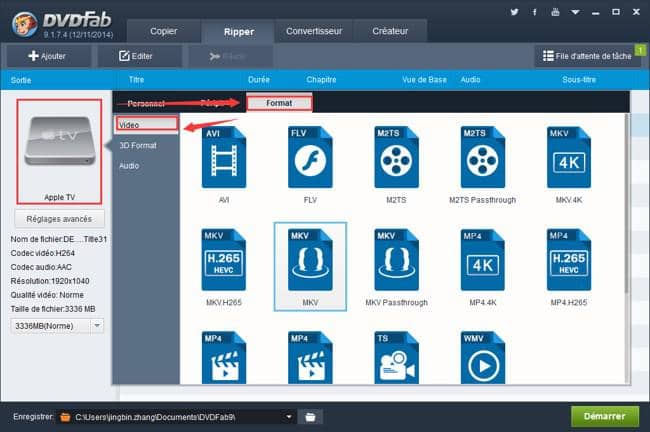This screenshot has width=650, height=432.
Task: Open the Créateur tab
Action: (390, 31)
